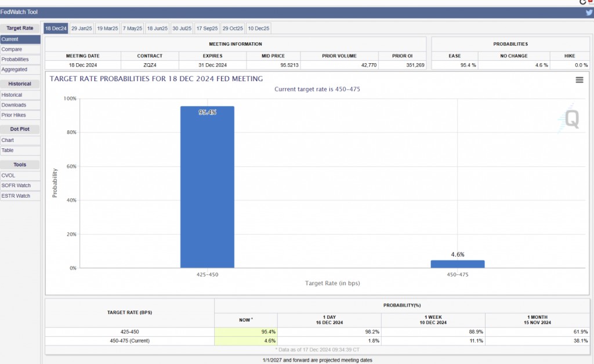Choose the 17 Sep25 meeting tab

click(x=207, y=28)
